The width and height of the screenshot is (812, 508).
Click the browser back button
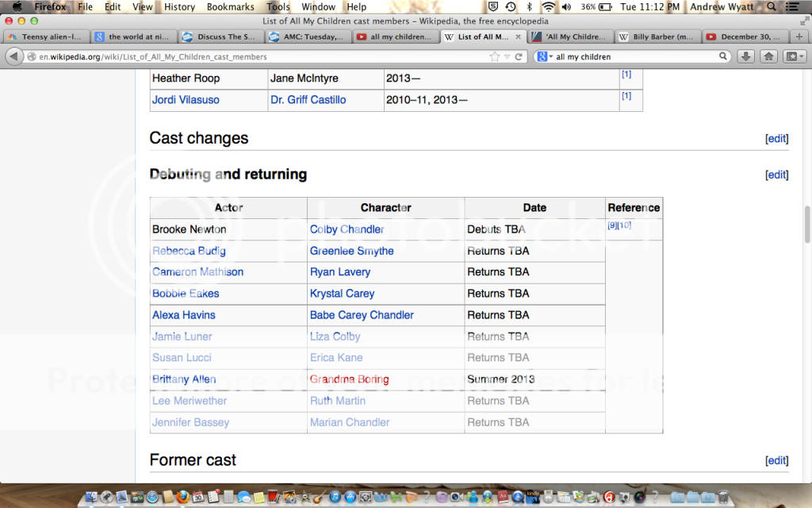tap(14, 56)
